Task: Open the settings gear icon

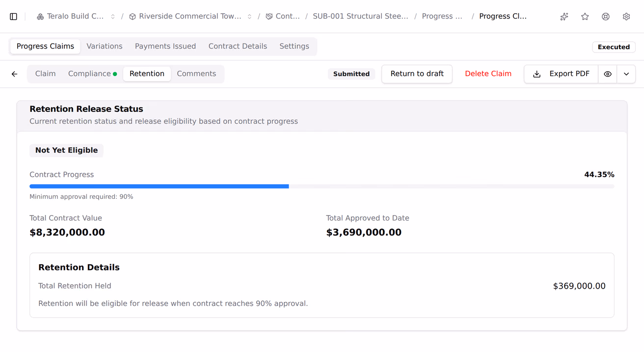Action: tap(626, 17)
